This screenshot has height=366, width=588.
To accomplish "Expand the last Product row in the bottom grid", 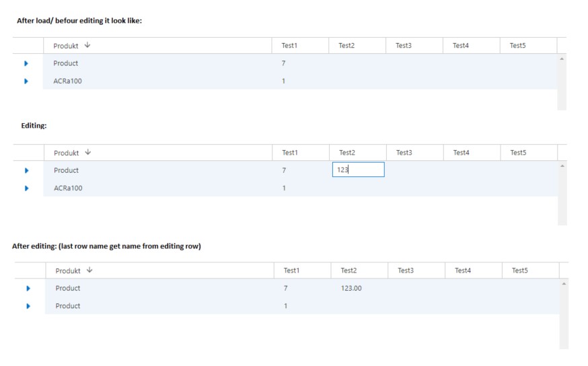I will (28, 306).
